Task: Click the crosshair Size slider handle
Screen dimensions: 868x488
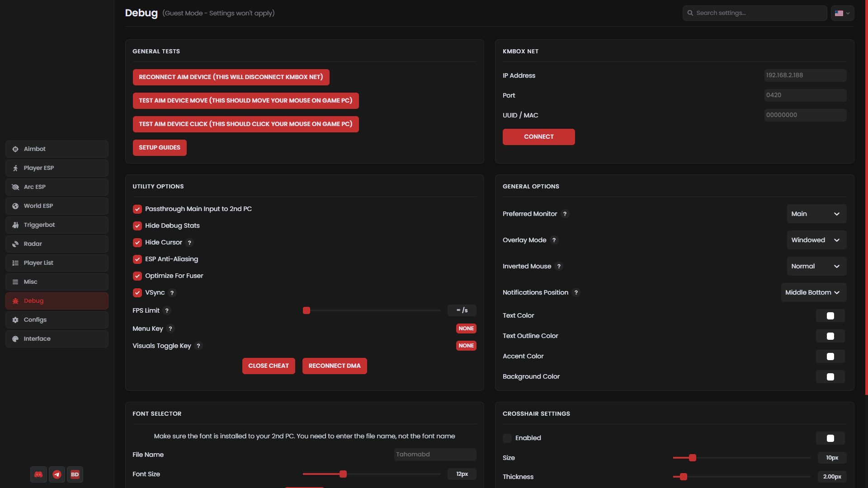Action: pos(692,458)
